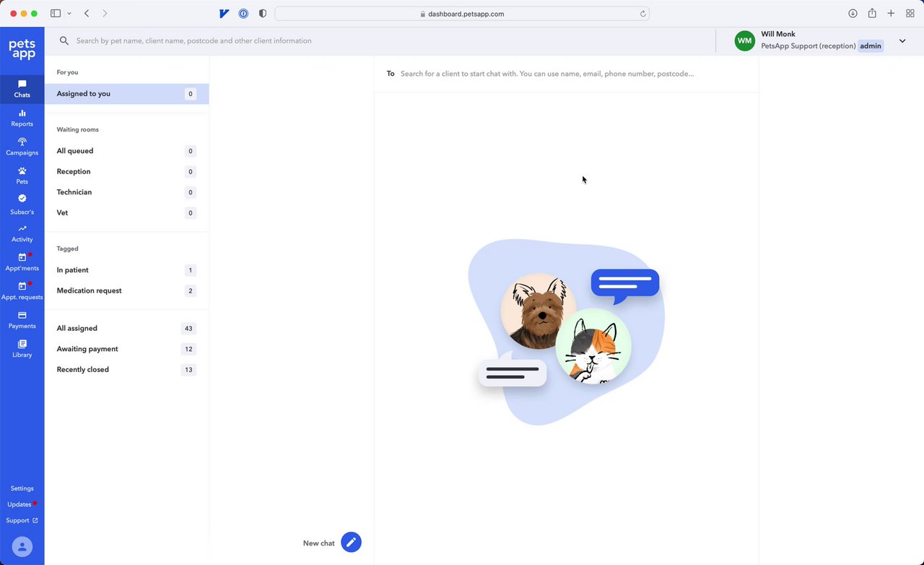Click the Waiting rooms heading
924x565 pixels.
pyautogui.click(x=77, y=129)
